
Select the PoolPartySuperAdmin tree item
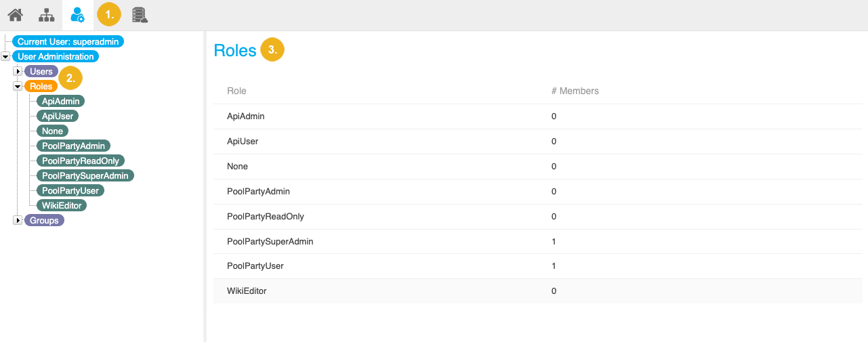(x=85, y=175)
